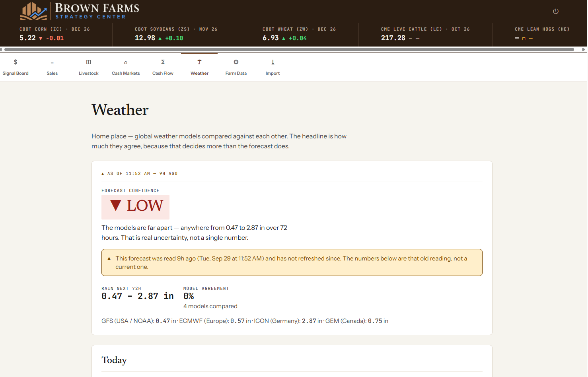Image resolution: width=588 pixels, height=377 pixels.
Task: Go to the Sales tab
Action: pyautogui.click(x=52, y=67)
